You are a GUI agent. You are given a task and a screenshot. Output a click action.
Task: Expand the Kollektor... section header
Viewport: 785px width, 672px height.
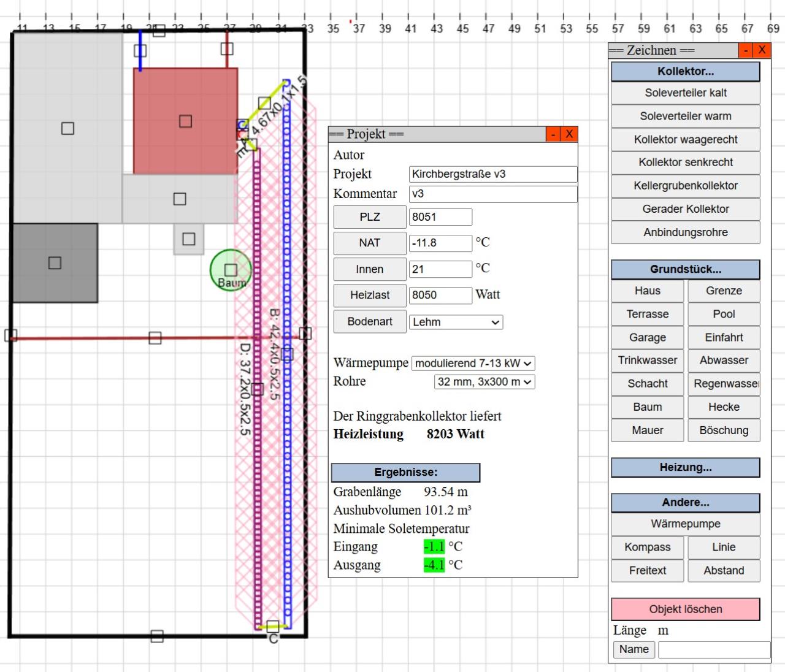pos(685,72)
